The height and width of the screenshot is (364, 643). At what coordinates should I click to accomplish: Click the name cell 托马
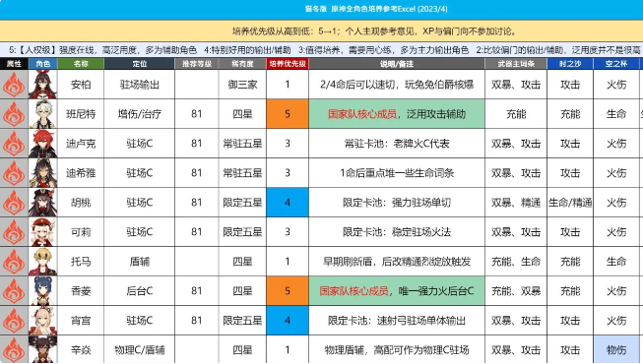coord(81,262)
